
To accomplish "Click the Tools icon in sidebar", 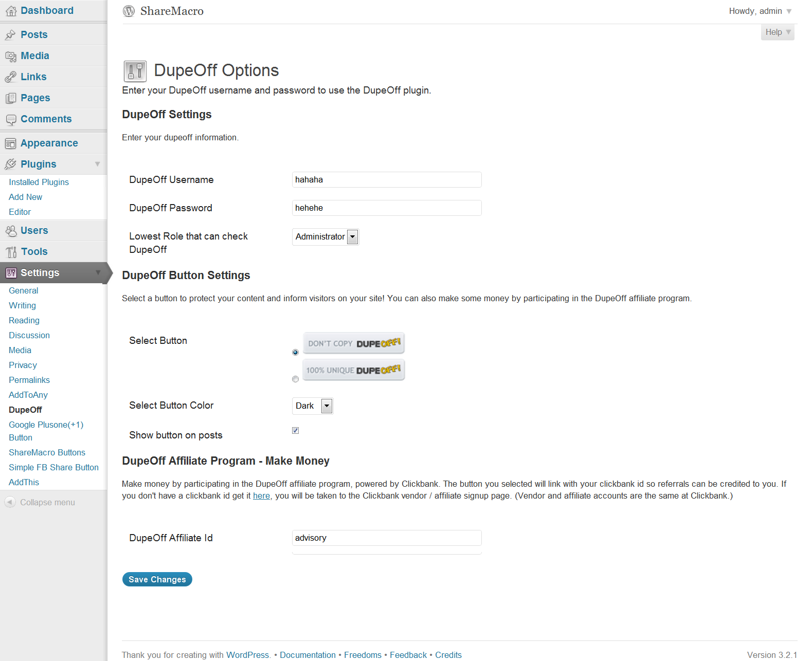I will click(x=11, y=252).
